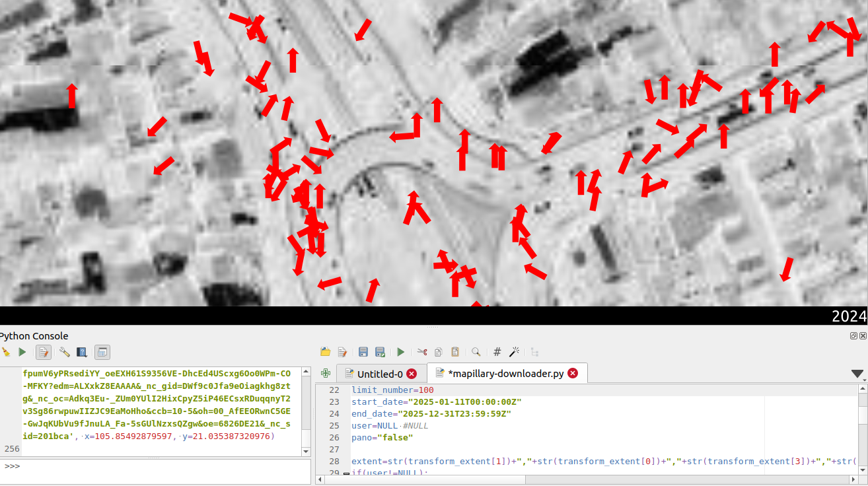This screenshot has height=486, width=868.
Task: Close the Python Console panel
Action: pyautogui.click(x=863, y=336)
